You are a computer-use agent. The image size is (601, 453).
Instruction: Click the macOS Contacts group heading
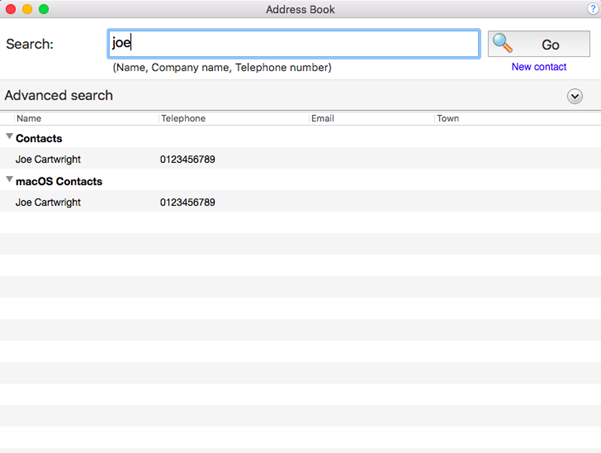[59, 181]
